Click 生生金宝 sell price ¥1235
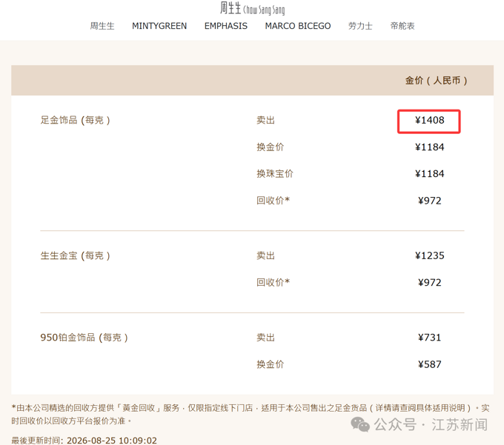Screen dimensions: 504x445 pyautogui.click(x=429, y=256)
